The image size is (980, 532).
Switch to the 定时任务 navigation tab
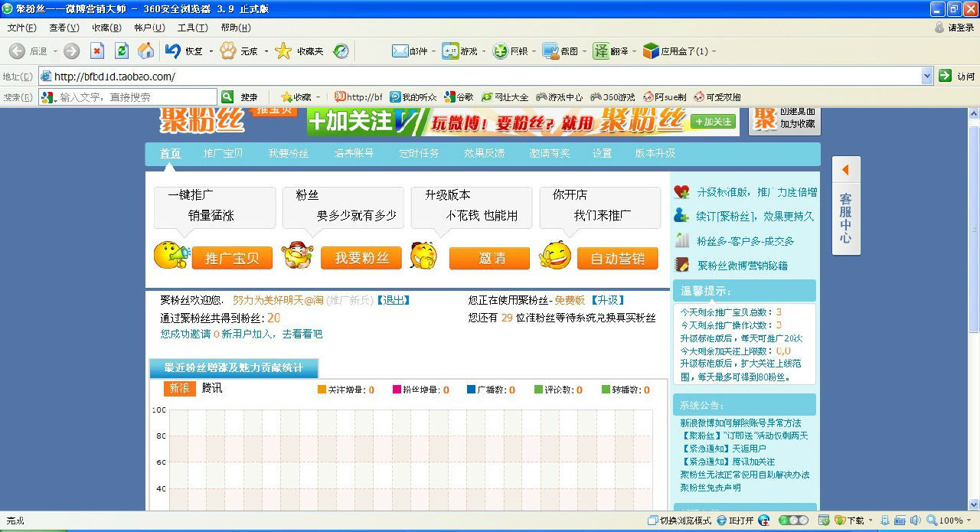[x=419, y=153]
